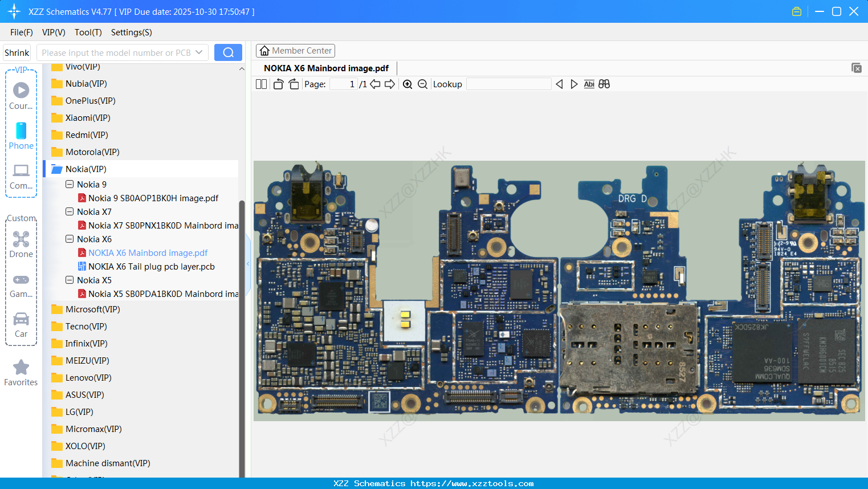Click the yellow toolbox icon in title bar
Screen dimensions: 868x489
pos(797,11)
